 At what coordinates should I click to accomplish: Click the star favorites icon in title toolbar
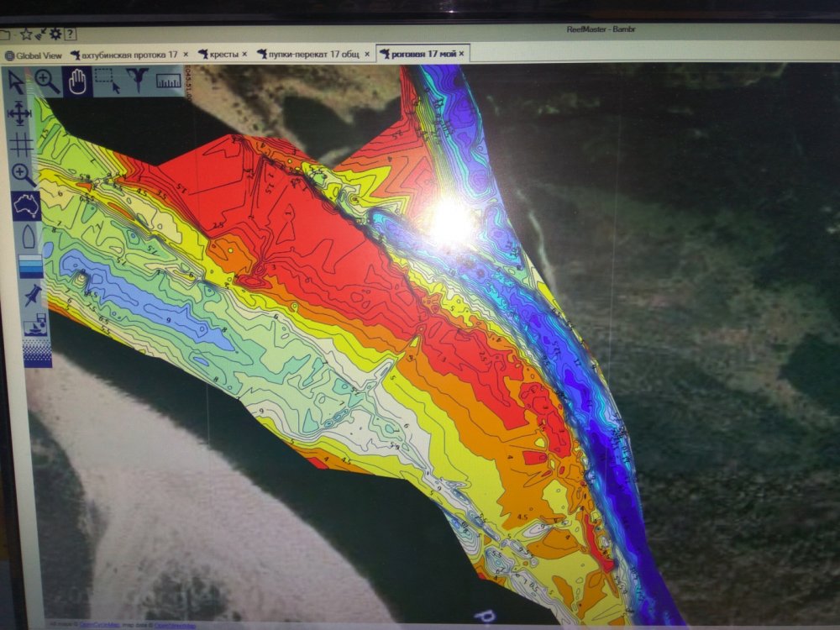click(x=25, y=34)
